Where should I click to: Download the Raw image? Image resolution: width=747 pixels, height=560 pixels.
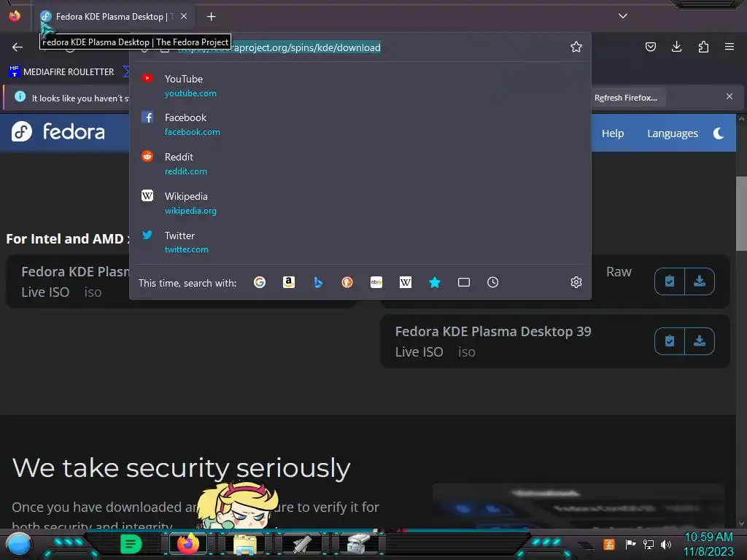(x=700, y=281)
